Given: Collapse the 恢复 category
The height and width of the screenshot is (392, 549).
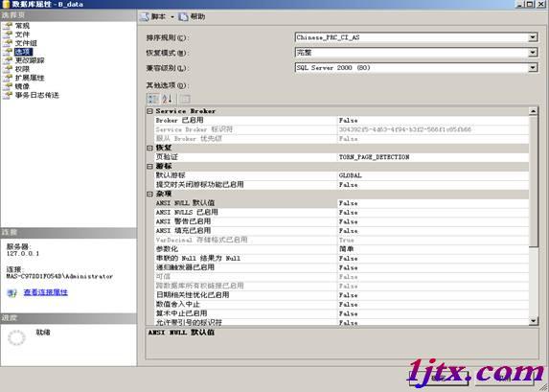Looking at the screenshot, I should click(x=149, y=148).
